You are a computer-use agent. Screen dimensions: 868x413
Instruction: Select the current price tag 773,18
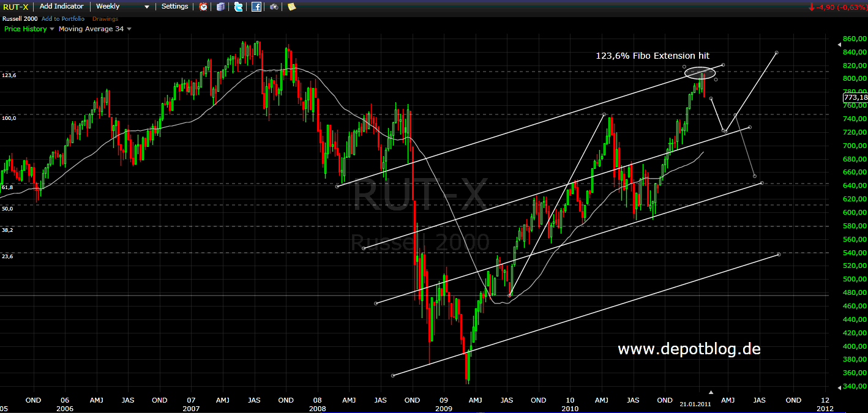click(855, 97)
